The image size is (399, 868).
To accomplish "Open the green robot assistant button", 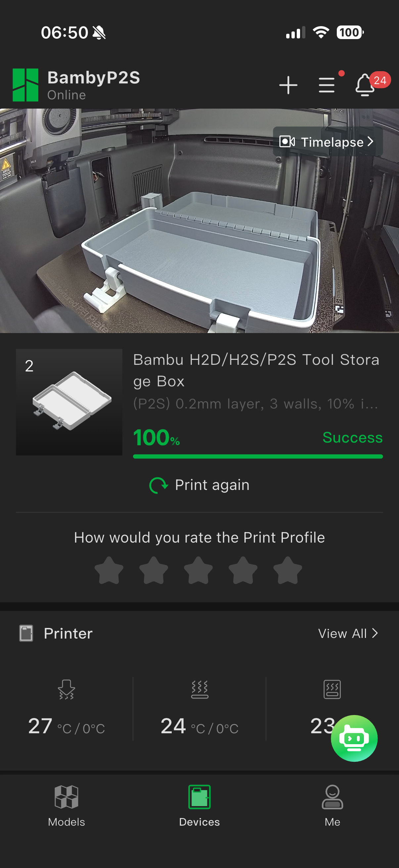I will click(354, 738).
